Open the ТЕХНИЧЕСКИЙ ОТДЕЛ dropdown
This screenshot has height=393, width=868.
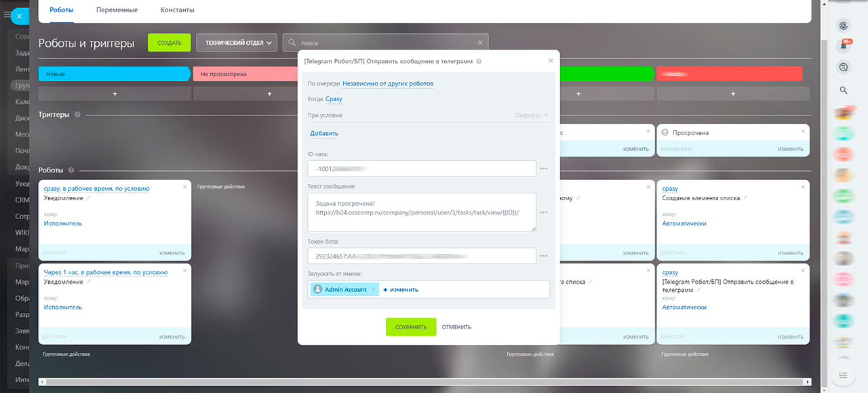tap(237, 43)
